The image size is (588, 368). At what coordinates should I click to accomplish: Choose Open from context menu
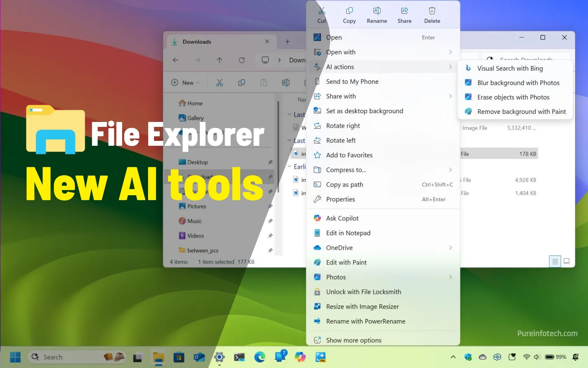point(383,38)
